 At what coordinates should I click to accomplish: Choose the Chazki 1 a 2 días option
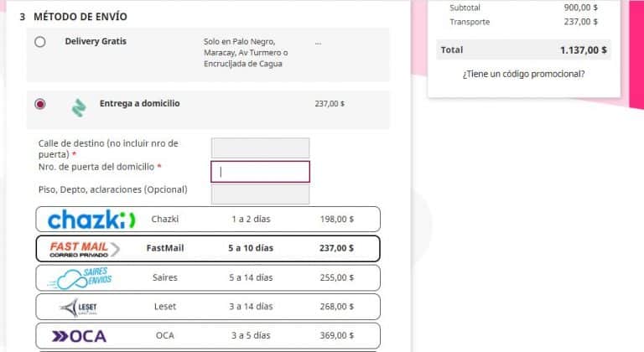[x=208, y=220]
